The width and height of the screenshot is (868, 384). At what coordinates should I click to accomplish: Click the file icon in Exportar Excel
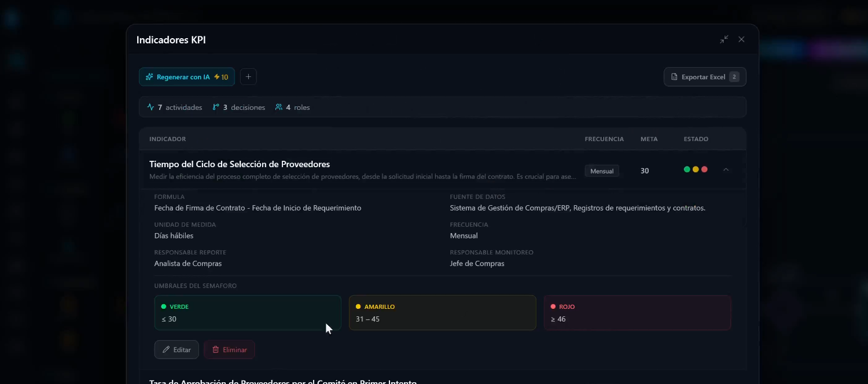[674, 77]
